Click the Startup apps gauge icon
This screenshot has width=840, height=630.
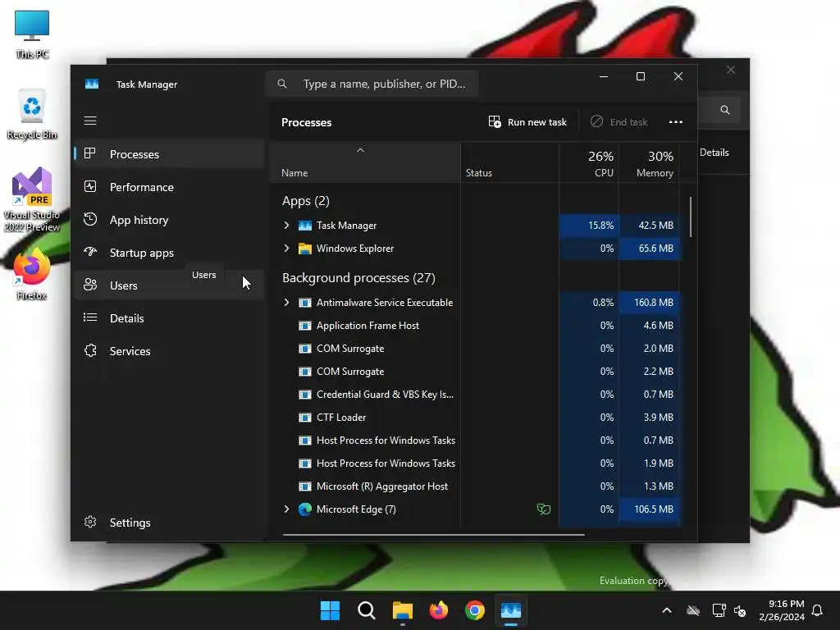[x=90, y=252]
